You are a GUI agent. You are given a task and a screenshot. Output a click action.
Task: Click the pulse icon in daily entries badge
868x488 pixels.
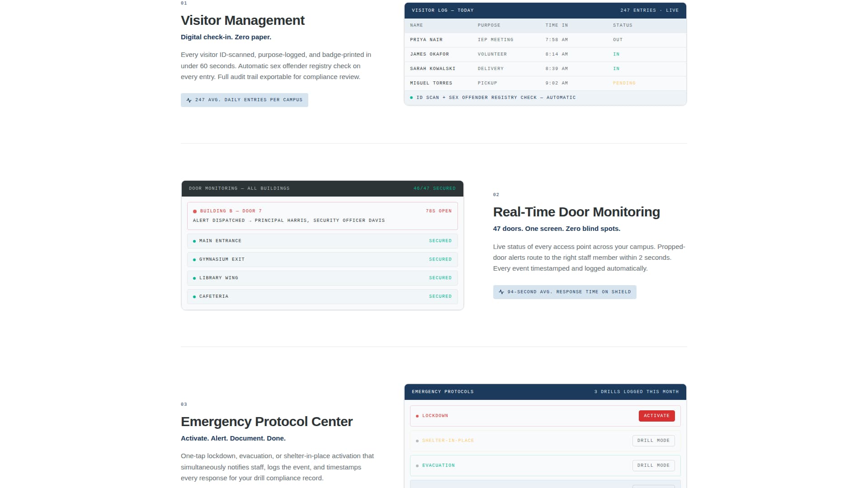click(189, 100)
